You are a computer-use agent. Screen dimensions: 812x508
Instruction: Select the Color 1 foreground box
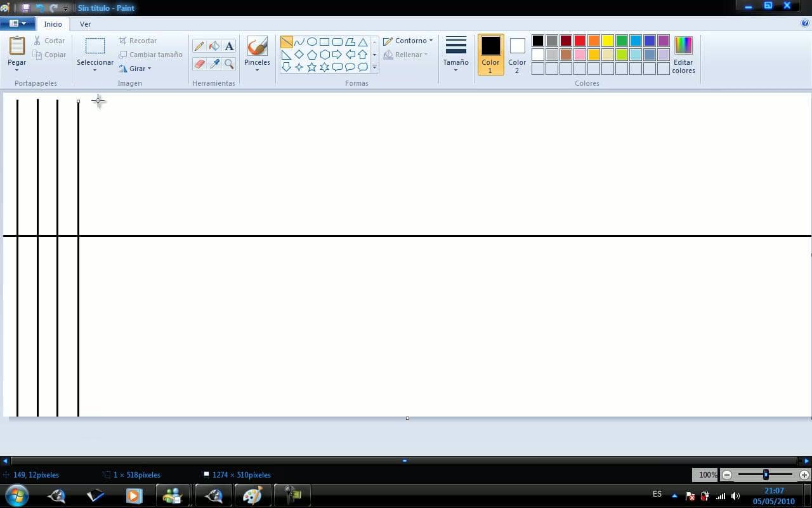click(x=490, y=55)
